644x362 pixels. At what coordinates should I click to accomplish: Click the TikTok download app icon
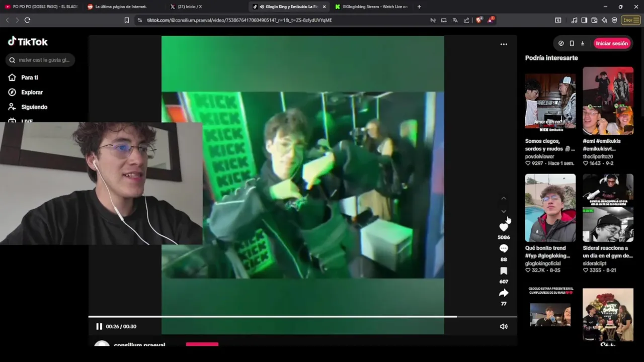tap(583, 43)
